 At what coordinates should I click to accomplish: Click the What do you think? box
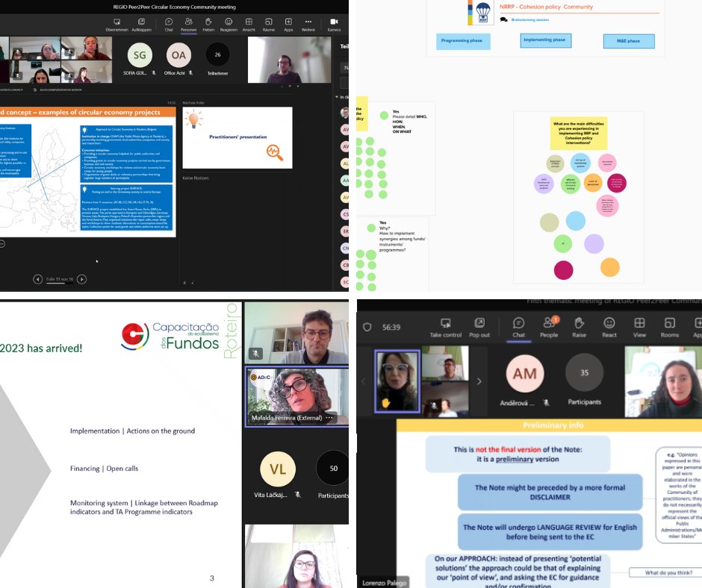pyautogui.click(x=665, y=573)
